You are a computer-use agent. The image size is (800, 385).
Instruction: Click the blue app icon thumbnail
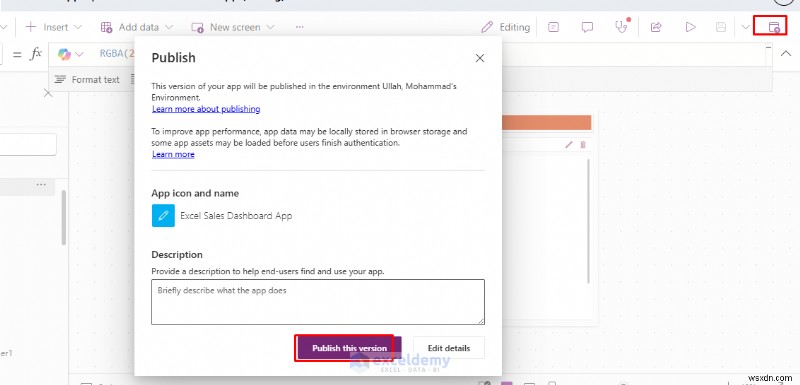[163, 216]
